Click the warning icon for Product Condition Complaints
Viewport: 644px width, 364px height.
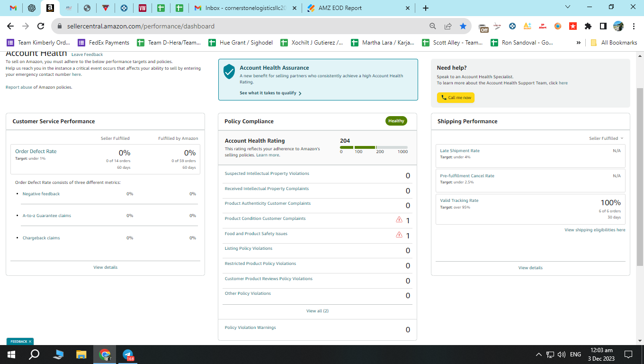(x=399, y=220)
